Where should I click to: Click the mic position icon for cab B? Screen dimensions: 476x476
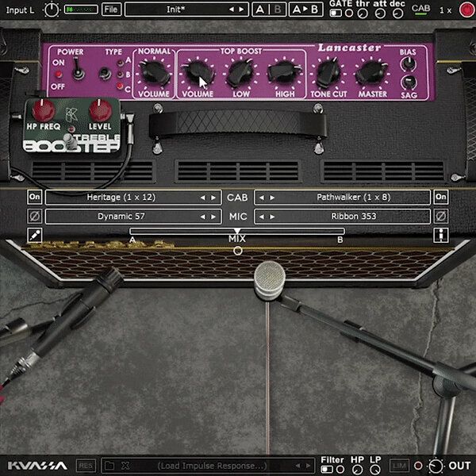(x=440, y=236)
